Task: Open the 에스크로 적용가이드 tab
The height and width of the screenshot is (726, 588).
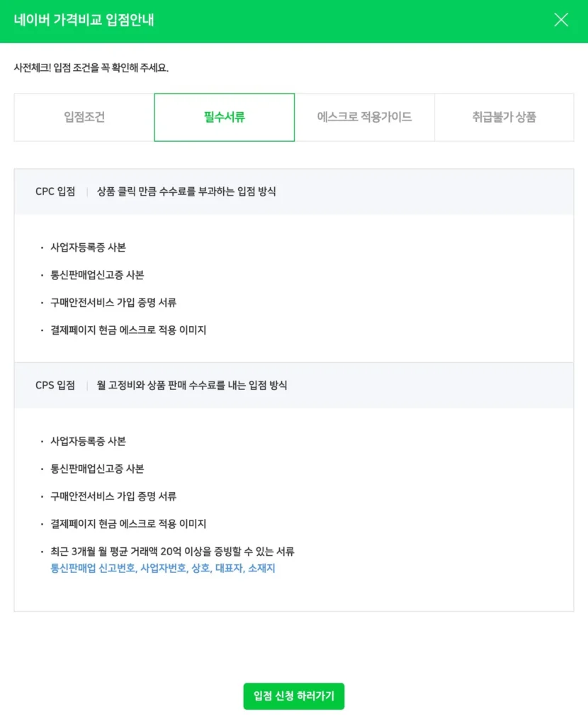Action: (x=364, y=117)
